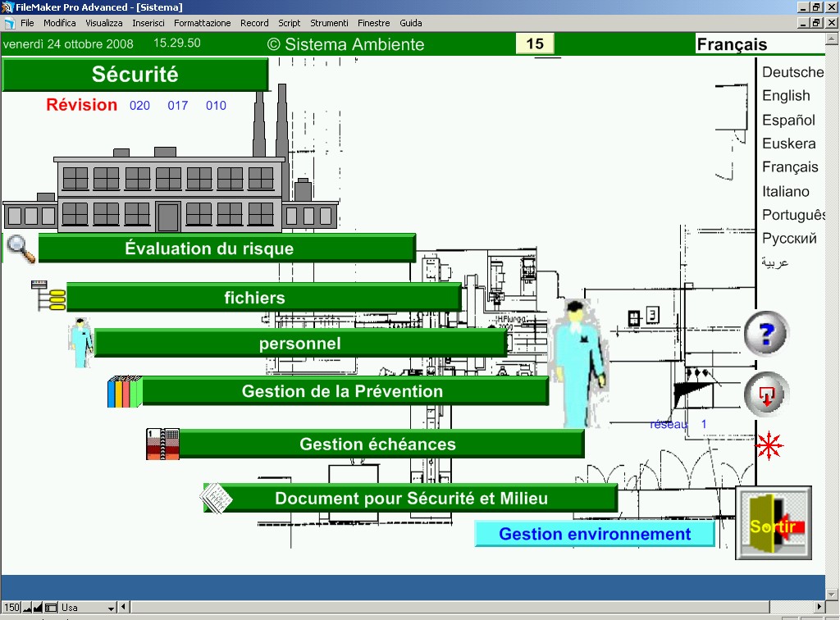840x620 pixels.
Task: Click the horizontal scrollbar left arrow
Action: (x=125, y=607)
